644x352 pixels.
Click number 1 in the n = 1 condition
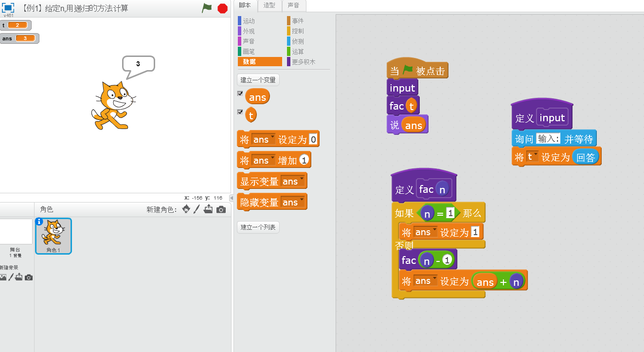[450, 213]
